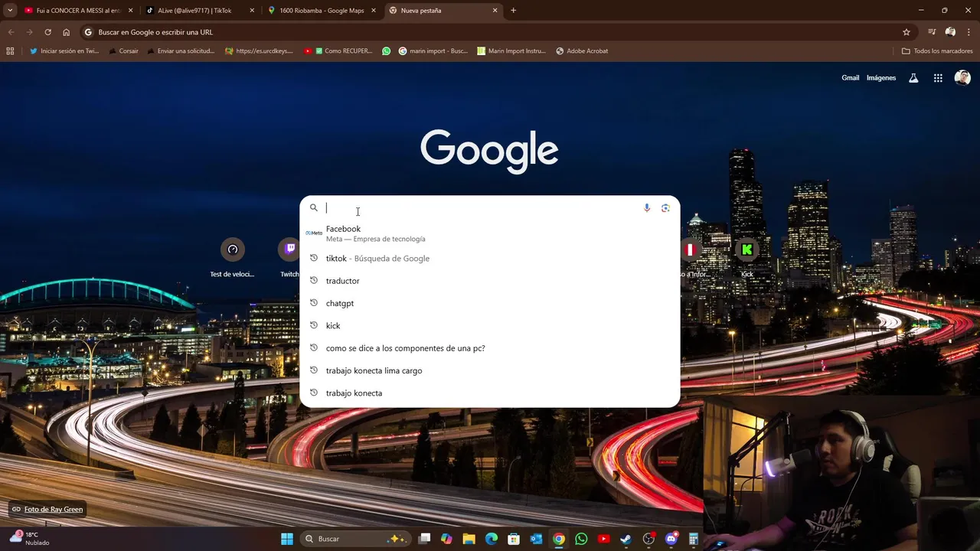Open File Explorer from the taskbar
Viewport: 980px width, 551px height.
pyautogui.click(x=469, y=539)
